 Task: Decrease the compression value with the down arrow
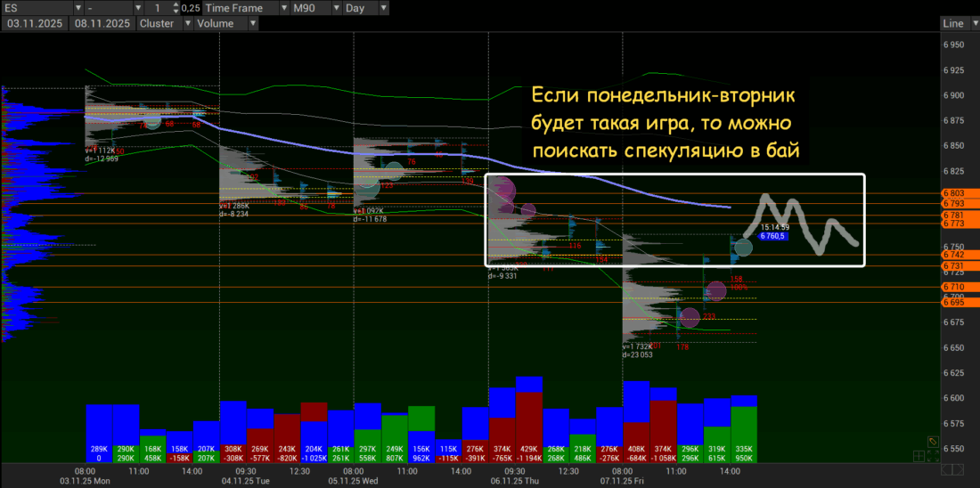pyautogui.click(x=176, y=12)
